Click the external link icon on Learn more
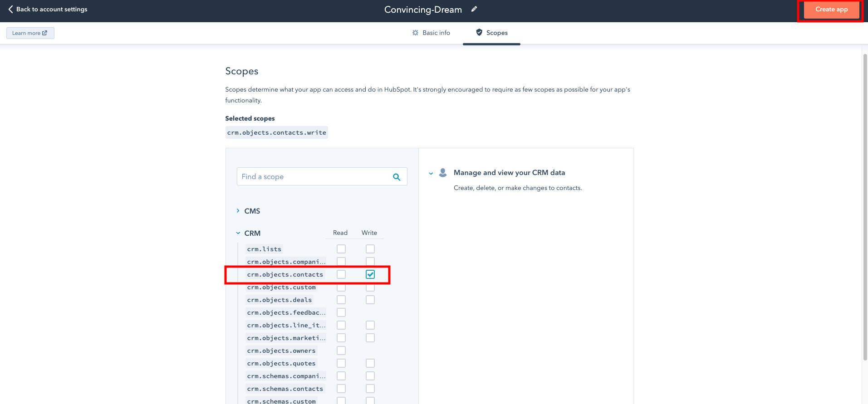This screenshot has width=868, height=404. click(44, 33)
